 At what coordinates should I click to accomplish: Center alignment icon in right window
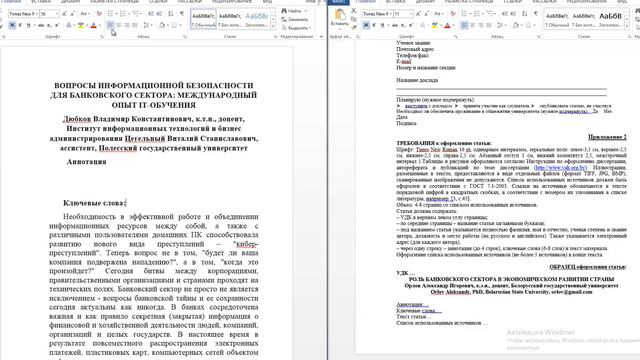point(473,25)
